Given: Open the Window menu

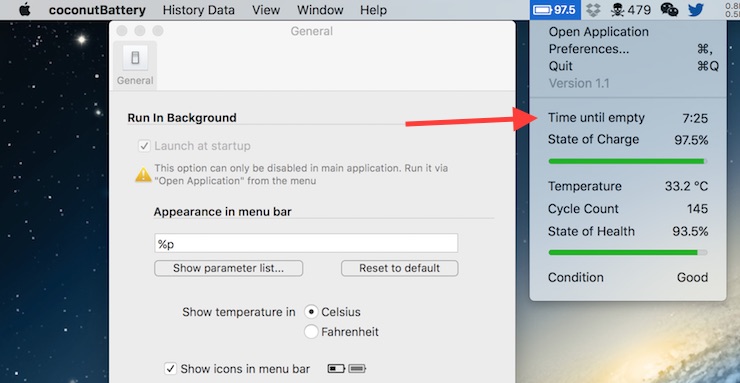Looking at the screenshot, I should point(320,10).
